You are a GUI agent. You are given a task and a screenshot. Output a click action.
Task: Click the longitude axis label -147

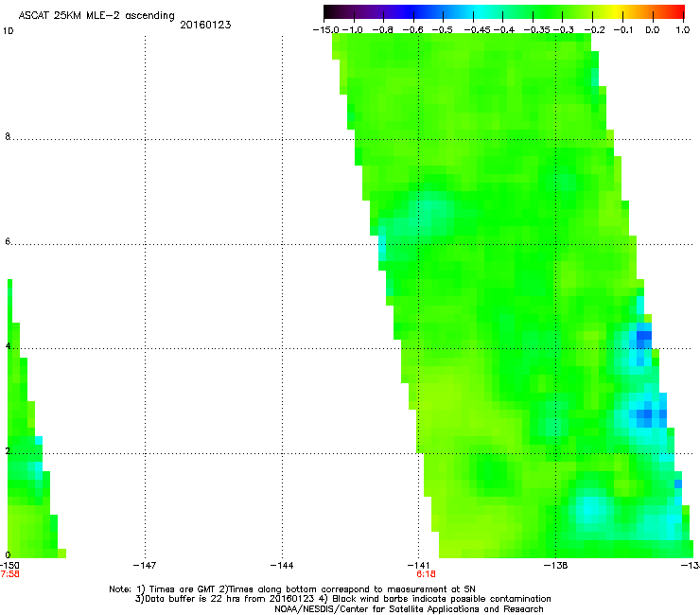click(145, 566)
